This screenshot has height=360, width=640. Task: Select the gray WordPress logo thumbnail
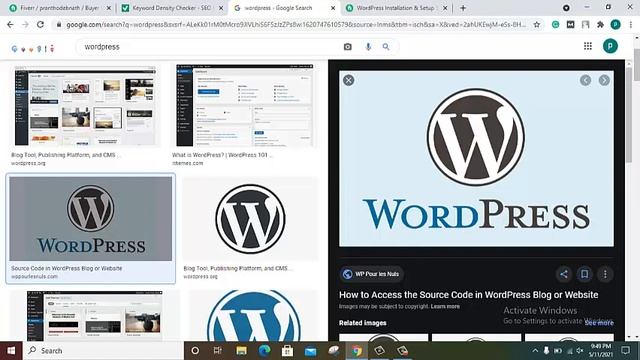pos(91,218)
